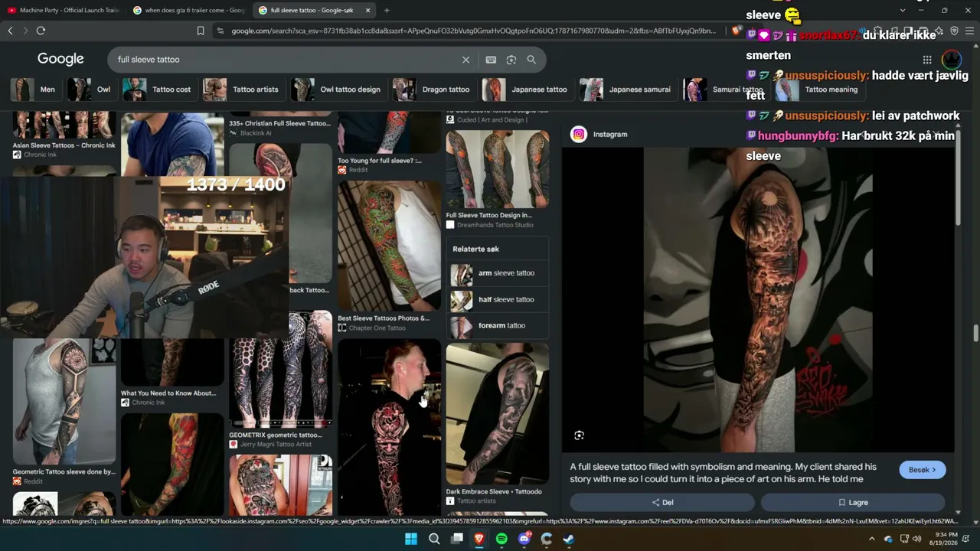Go back to the previous browser page

10,31
